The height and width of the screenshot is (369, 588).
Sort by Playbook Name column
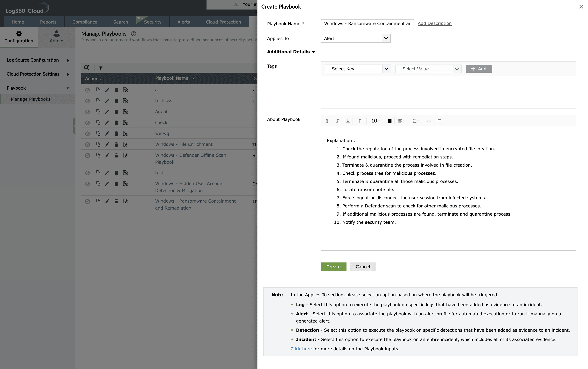pos(175,78)
